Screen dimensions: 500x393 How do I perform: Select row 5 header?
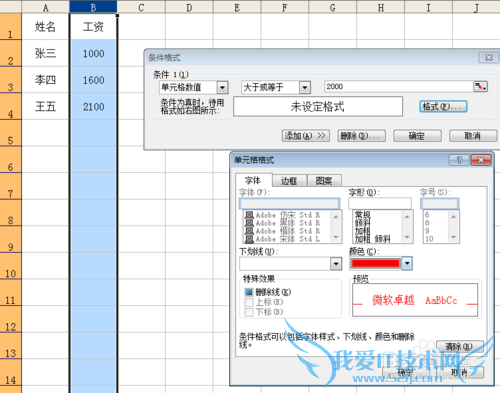11,133
